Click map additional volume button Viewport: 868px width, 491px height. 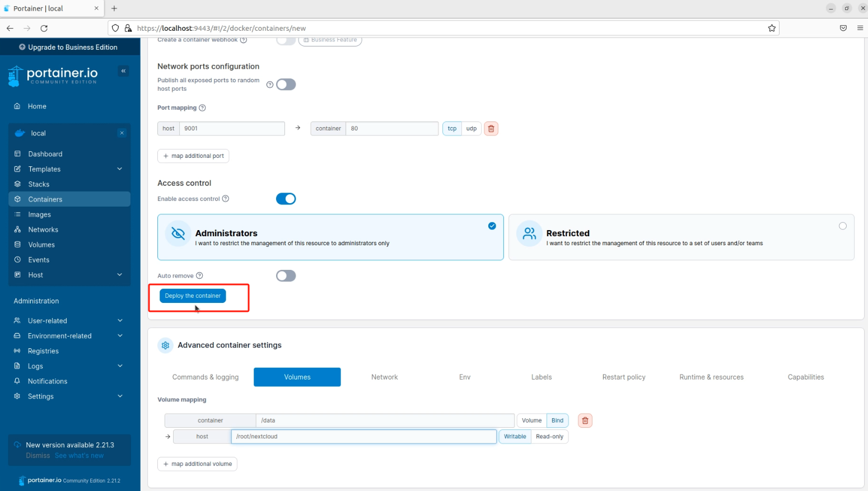[x=197, y=464]
